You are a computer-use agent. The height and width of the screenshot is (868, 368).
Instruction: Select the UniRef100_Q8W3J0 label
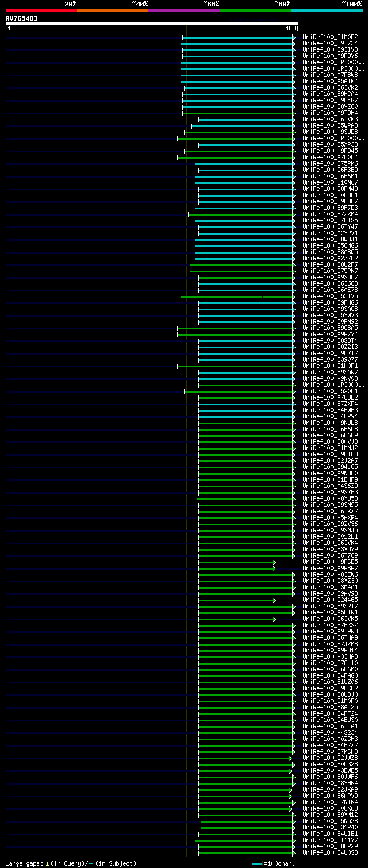[x=330, y=694]
